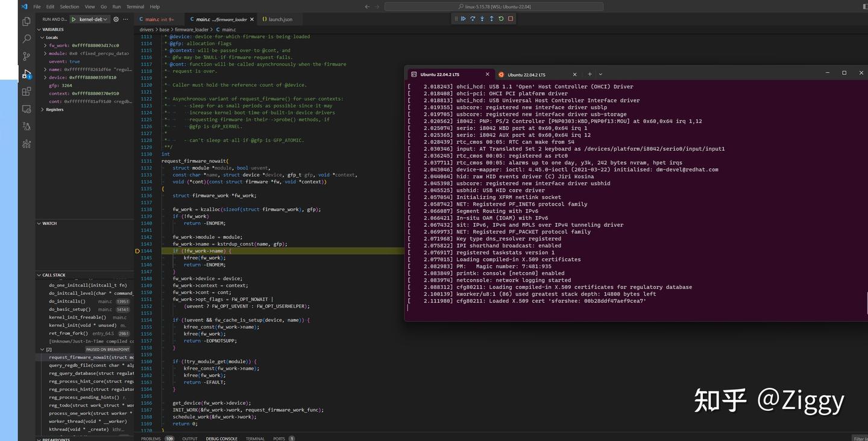
Task: Step Into the function being debugged
Action: pyautogui.click(x=481, y=19)
